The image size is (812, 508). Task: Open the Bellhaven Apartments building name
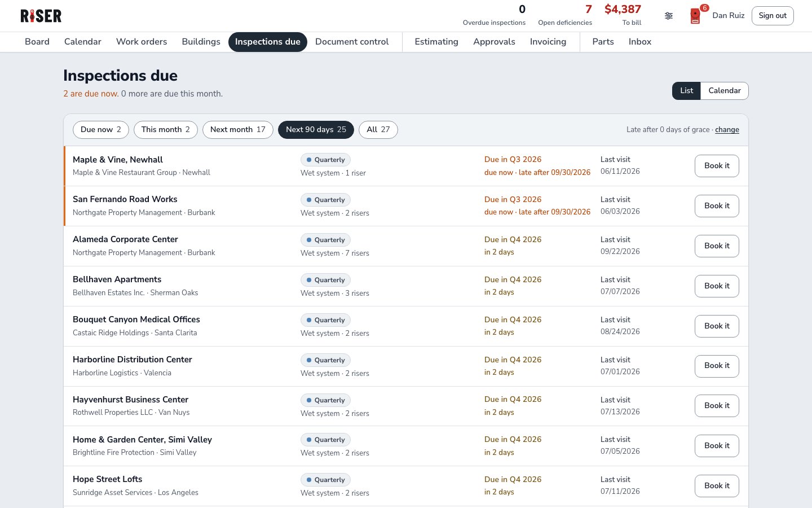click(x=117, y=279)
